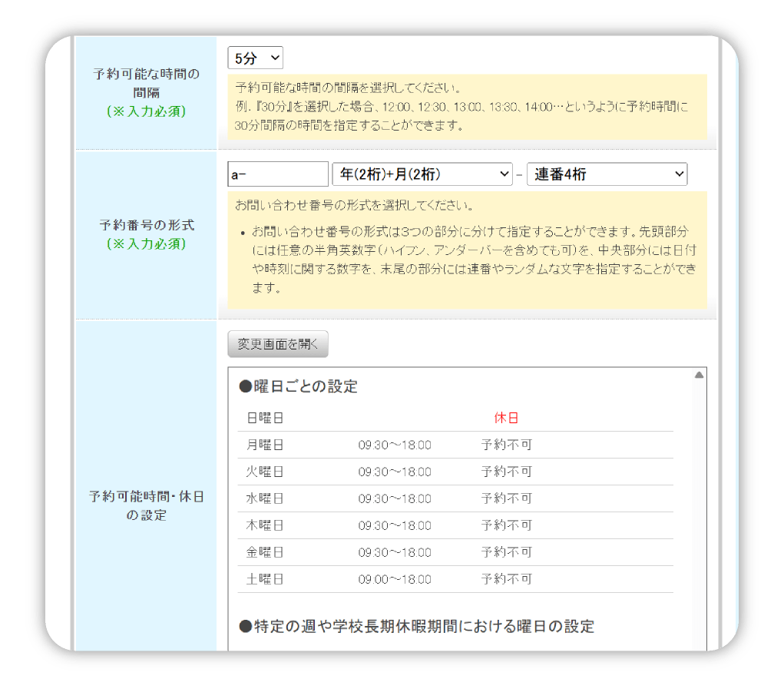Click the help text 予約可能な時間の間隔を選択してください
Screen dimensions: 784x692
(348, 88)
